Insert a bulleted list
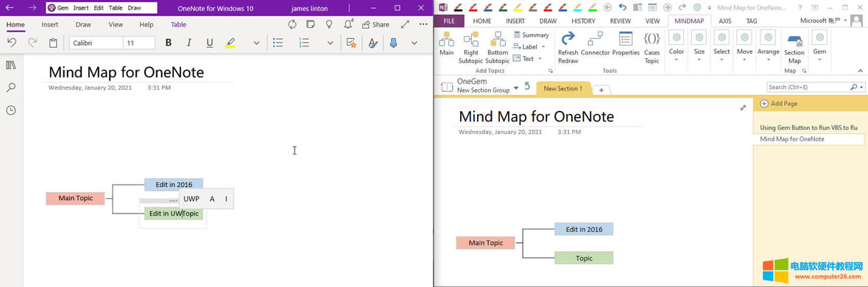This screenshot has height=287, width=868. [278, 43]
